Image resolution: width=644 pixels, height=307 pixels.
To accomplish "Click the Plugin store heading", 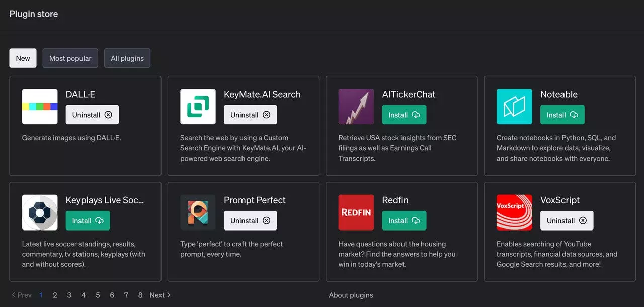I will tap(34, 14).
